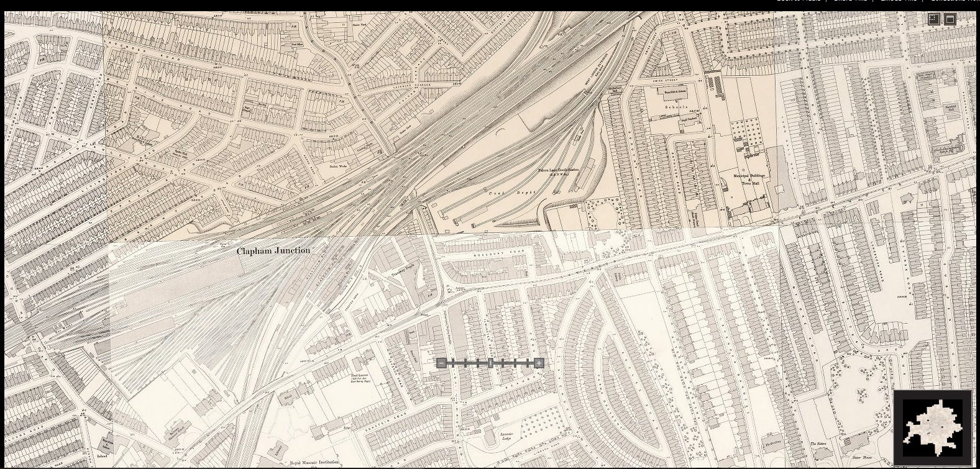This screenshot has height=469, width=980.
Task: Click the plus zoom-in button on the zoom bar
Action: [539, 363]
